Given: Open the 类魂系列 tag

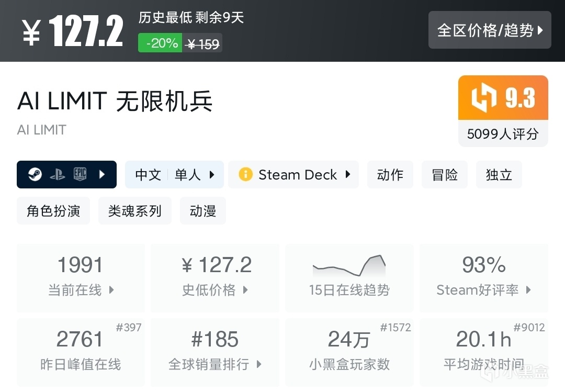Looking at the screenshot, I should click(135, 211).
